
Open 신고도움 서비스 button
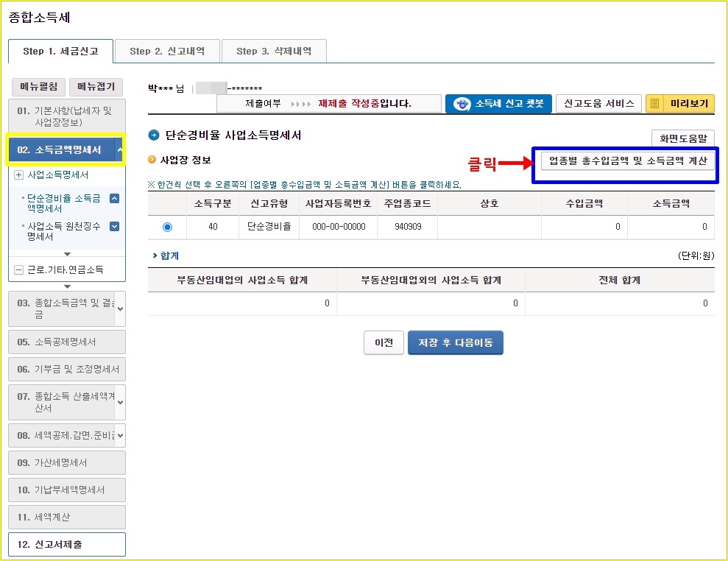tap(599, 104)
